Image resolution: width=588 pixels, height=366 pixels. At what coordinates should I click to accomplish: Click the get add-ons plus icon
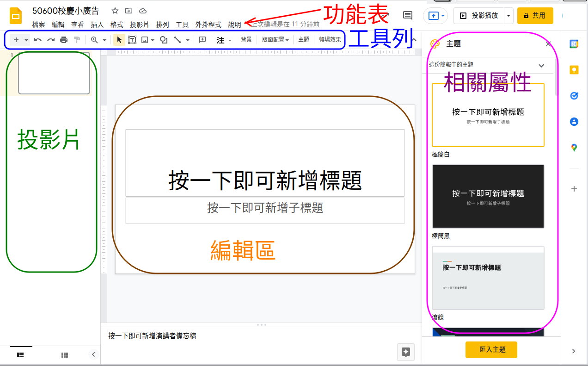[574, 189]
